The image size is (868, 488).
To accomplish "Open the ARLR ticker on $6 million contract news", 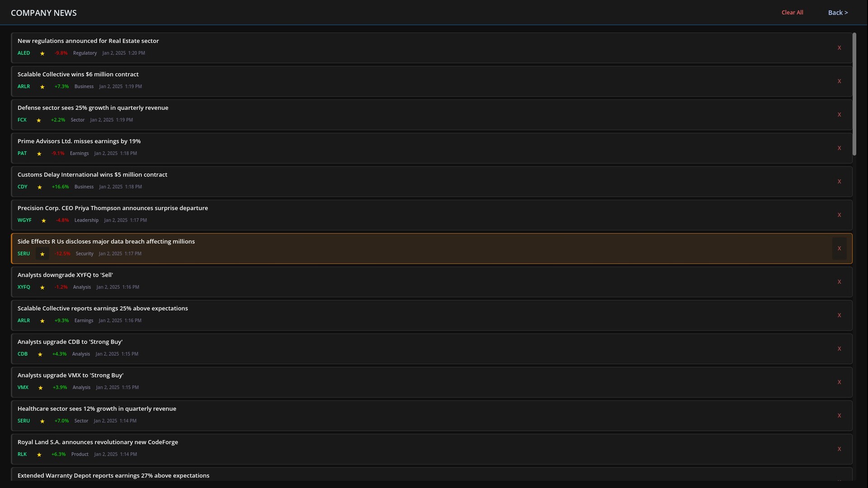I will click(x=24, y=86).
